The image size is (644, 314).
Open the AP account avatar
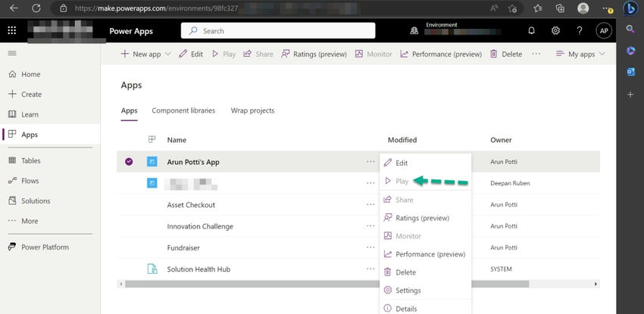click(x=604, y=31)
